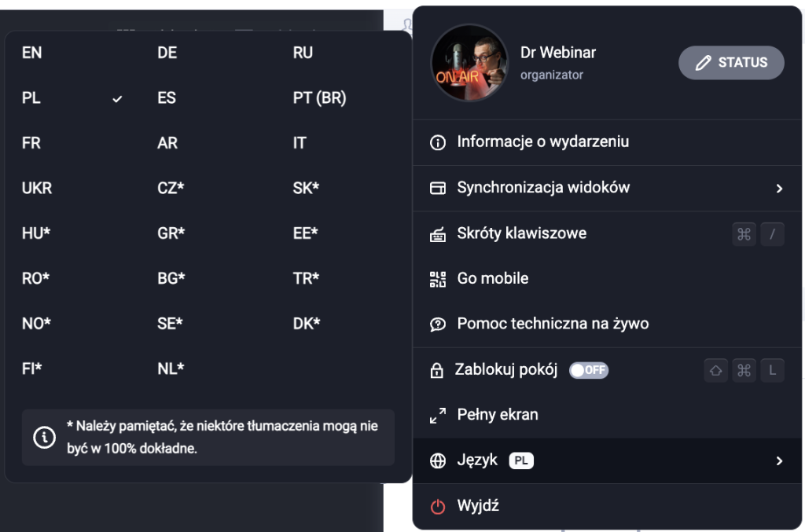Image resolution: width=805 pixels, height=532 pixels.
Task: Choose EN as interface language
Action: click(x=31, y=53)
